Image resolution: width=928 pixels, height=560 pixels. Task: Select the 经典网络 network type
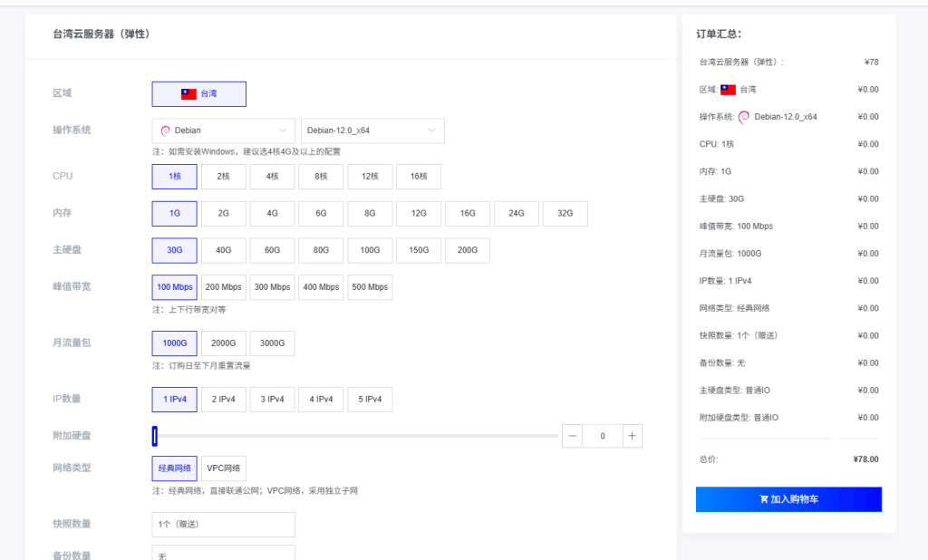point(174,468)
